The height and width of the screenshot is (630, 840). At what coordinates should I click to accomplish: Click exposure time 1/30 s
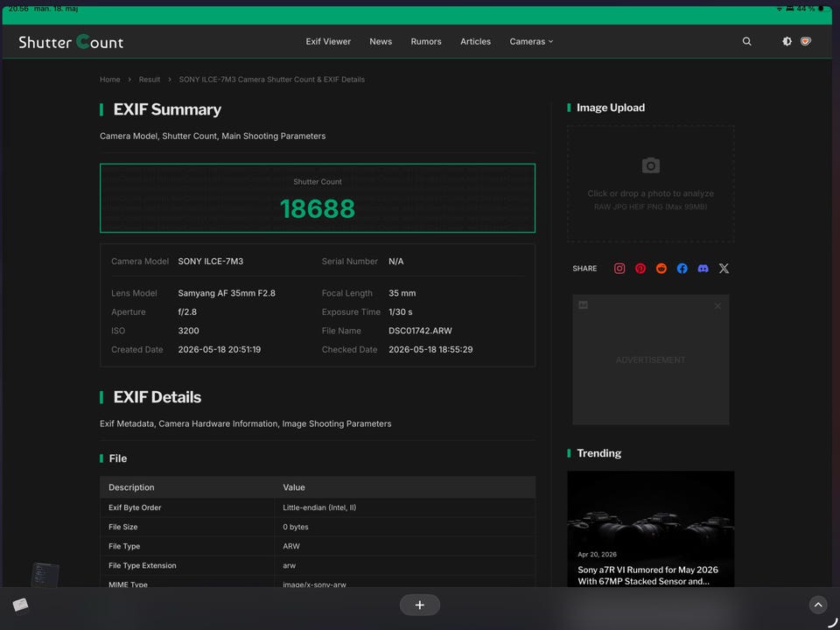[400, 311]
